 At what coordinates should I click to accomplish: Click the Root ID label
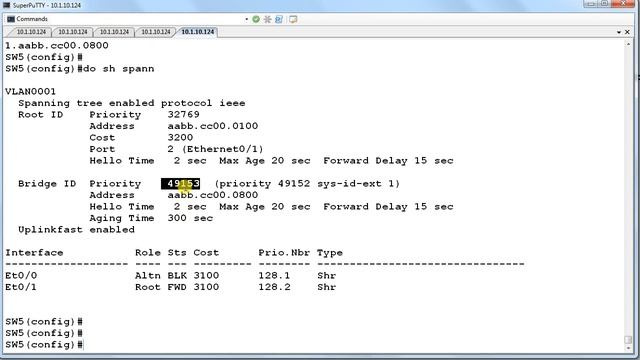tap(40, 115)
